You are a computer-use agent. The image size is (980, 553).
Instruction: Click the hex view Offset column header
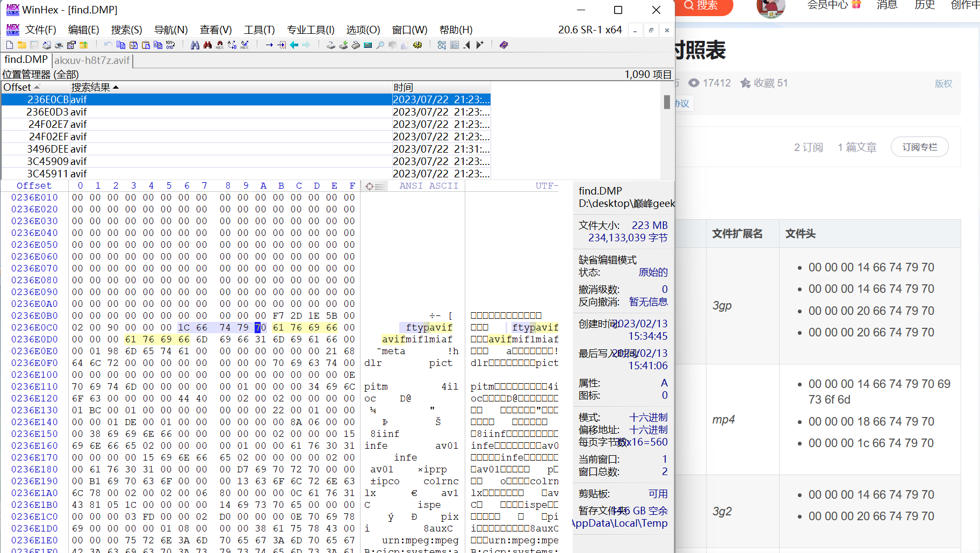34,186
